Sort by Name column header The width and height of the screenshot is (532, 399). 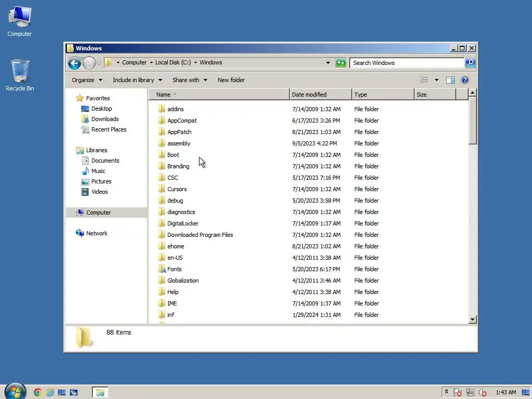point(219,95)
